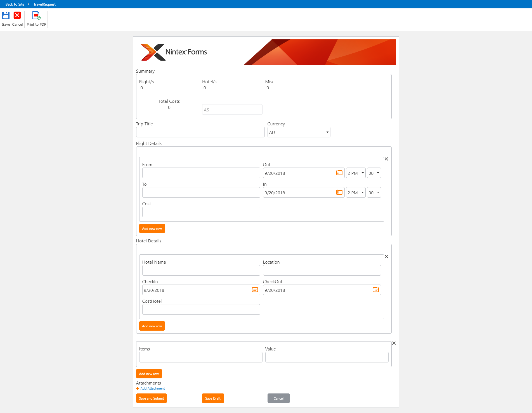Click the A$ total costs field

click(232, 109)
